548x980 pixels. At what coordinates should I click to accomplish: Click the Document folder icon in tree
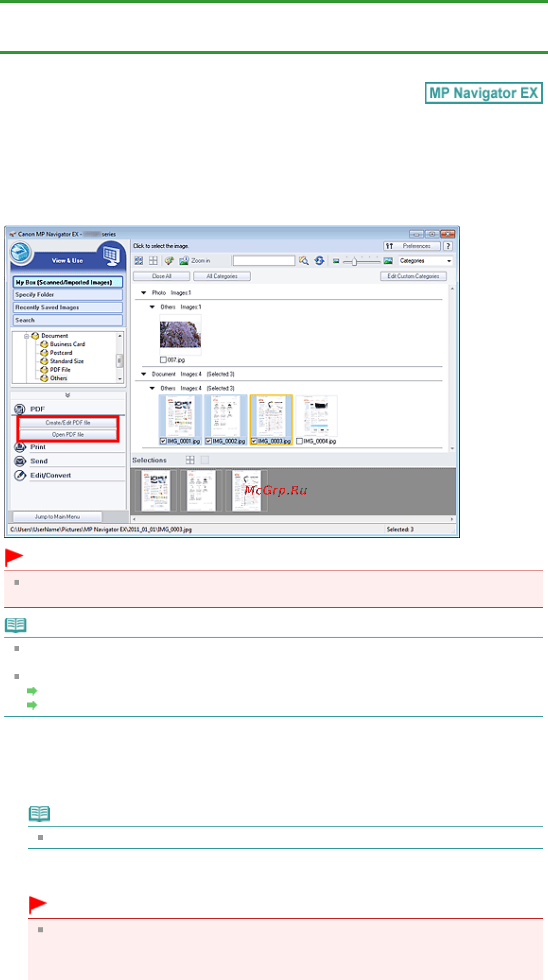pyautogui.click(x=35, y=335)
